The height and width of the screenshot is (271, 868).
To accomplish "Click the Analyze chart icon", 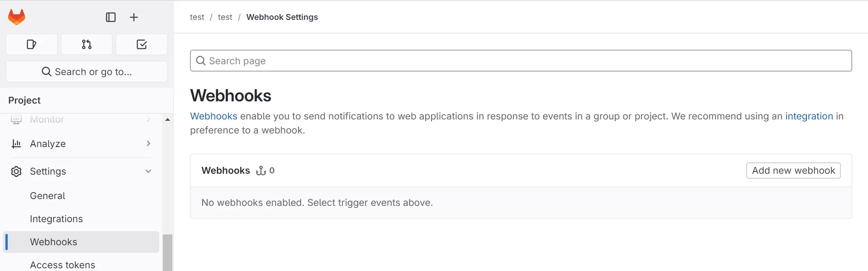I will (16, 143).
